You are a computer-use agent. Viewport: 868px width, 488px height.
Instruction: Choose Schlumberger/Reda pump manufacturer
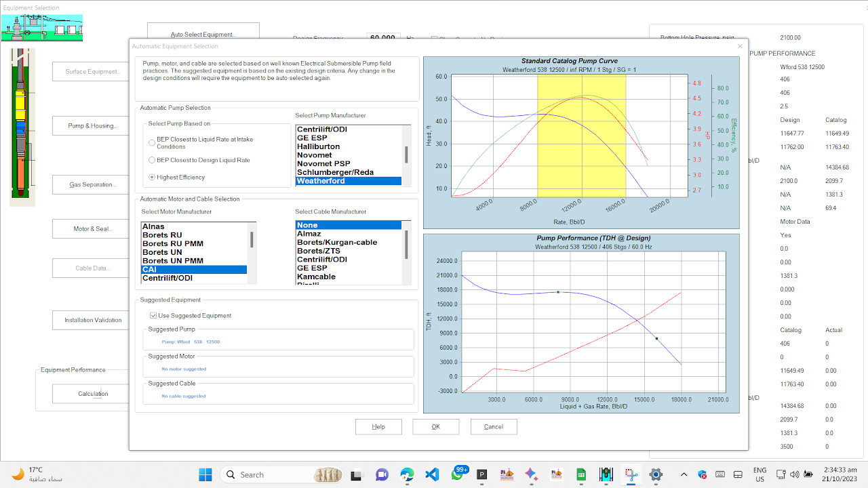pyautogui.click(x=349, y=172)
